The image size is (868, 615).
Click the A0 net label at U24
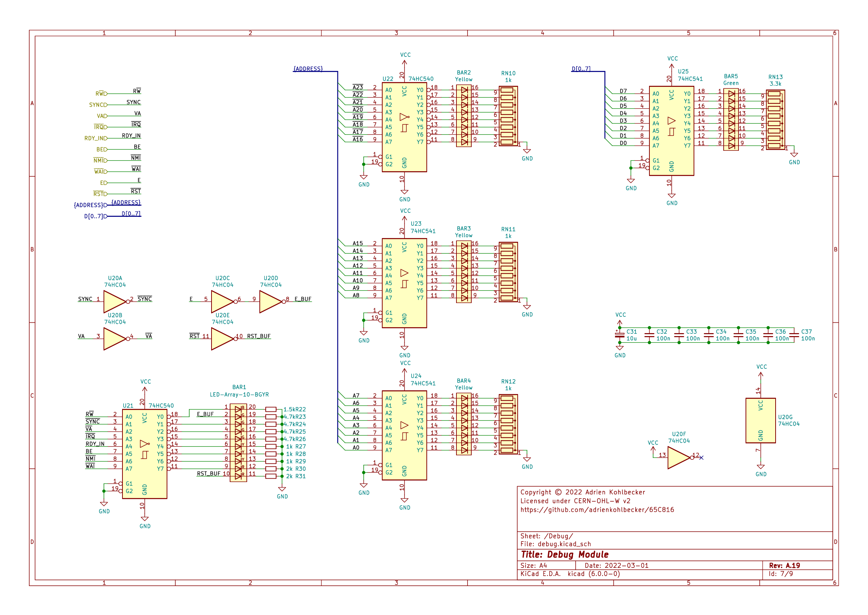[x=356, y=447]
